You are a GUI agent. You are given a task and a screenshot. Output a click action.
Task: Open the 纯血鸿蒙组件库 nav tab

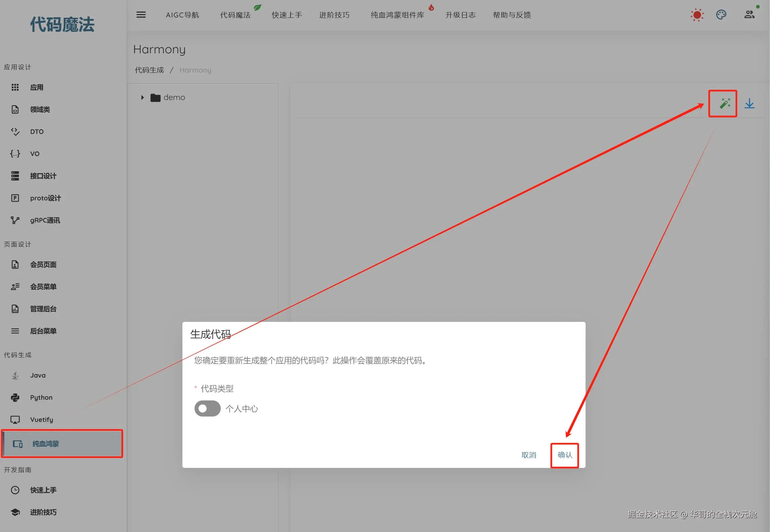[x=397, y=15]
